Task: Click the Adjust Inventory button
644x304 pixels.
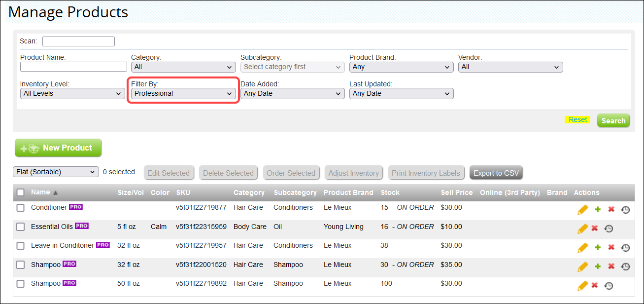Action: click(x=353, y=173)
